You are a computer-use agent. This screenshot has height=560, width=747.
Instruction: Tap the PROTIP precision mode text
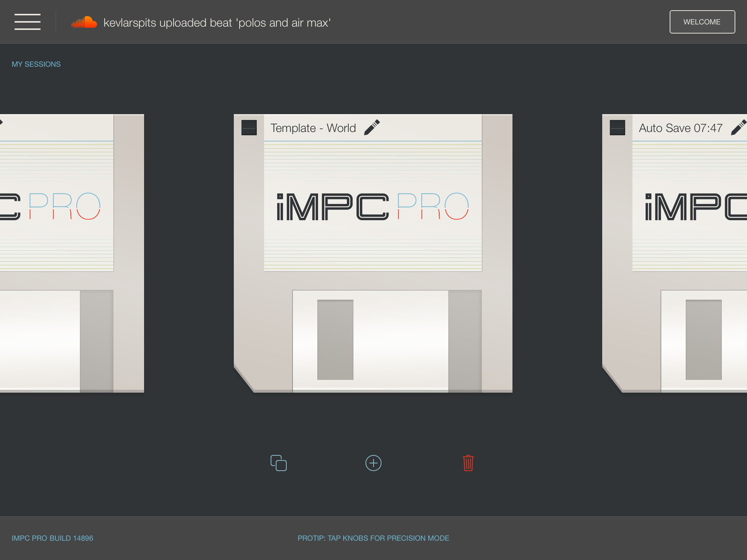(373, 538)
